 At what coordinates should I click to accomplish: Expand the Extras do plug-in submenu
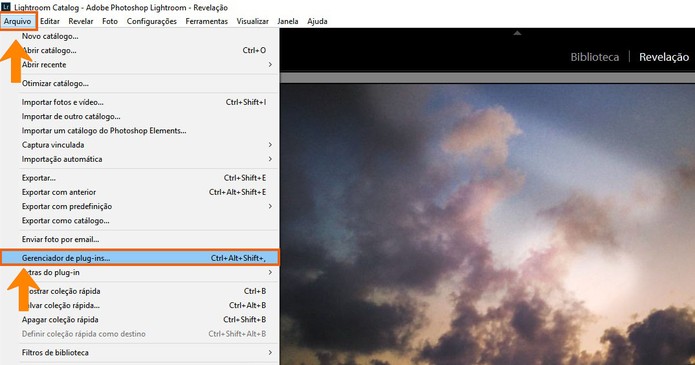click(x=140, y=272)
